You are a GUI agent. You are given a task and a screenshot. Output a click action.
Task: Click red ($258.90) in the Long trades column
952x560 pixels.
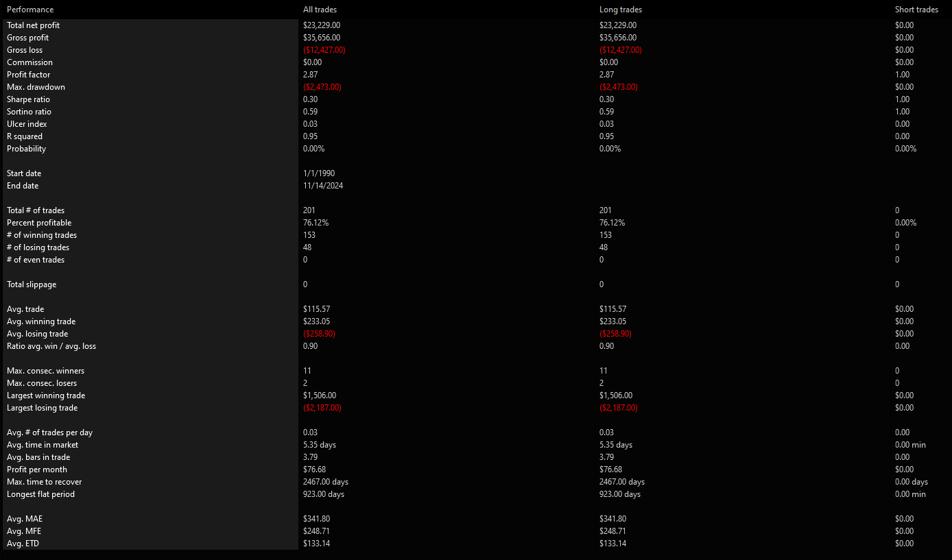click(x=615, y=334)
